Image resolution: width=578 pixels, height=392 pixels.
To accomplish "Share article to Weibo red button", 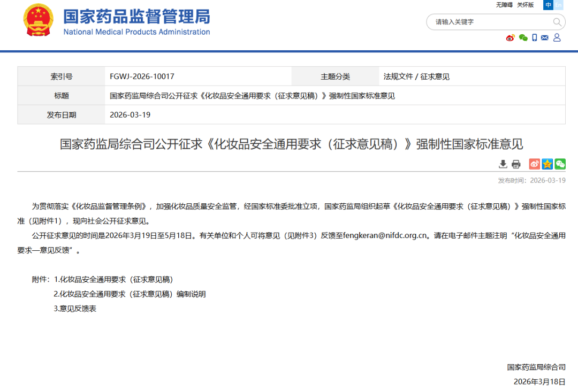I will (x=534, y=164).
